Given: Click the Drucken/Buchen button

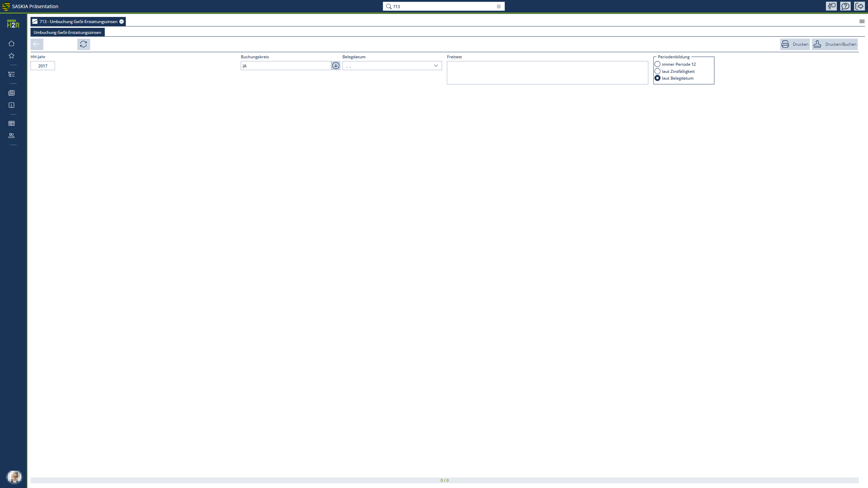Looking at the screenshot, I should (834, 44).
